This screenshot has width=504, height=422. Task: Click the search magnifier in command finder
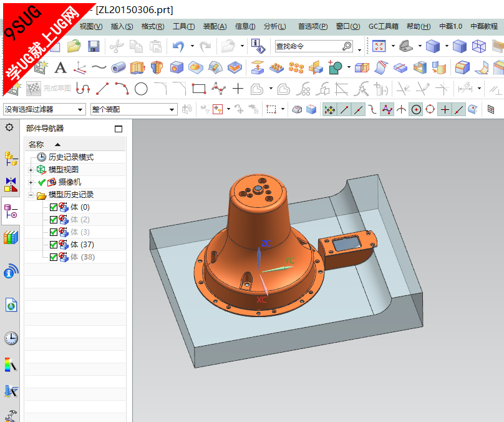point(347,46)
